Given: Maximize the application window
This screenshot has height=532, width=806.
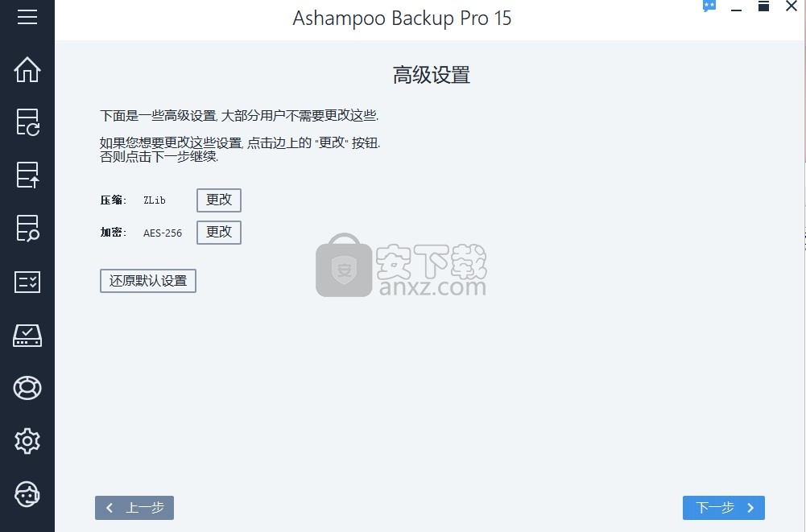Looking at the screenshot, I should click(764, 6).
